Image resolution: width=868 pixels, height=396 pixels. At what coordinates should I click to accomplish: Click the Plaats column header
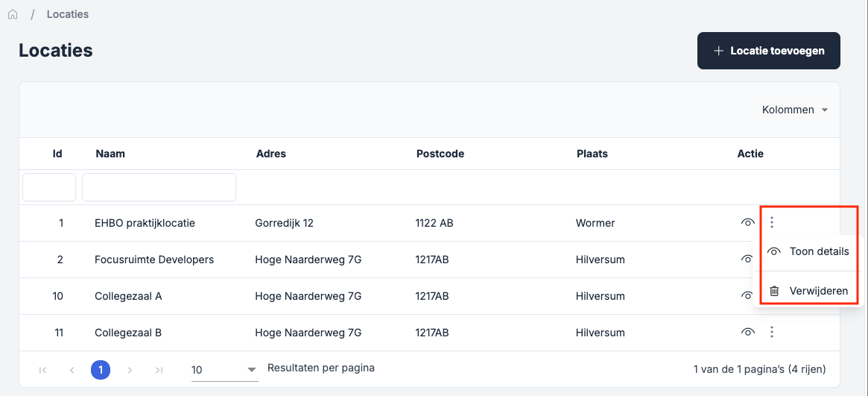tap(592, 154)
